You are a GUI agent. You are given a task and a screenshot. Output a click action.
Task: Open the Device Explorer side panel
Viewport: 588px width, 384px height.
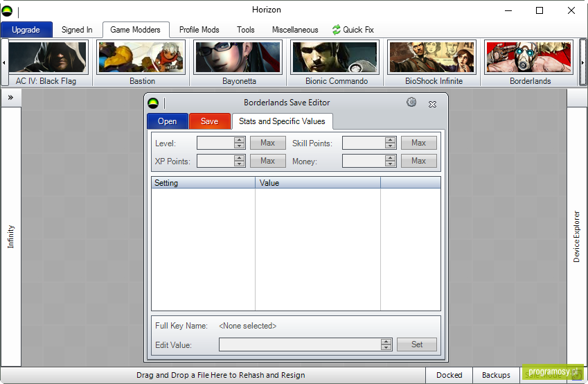point(577,236)
